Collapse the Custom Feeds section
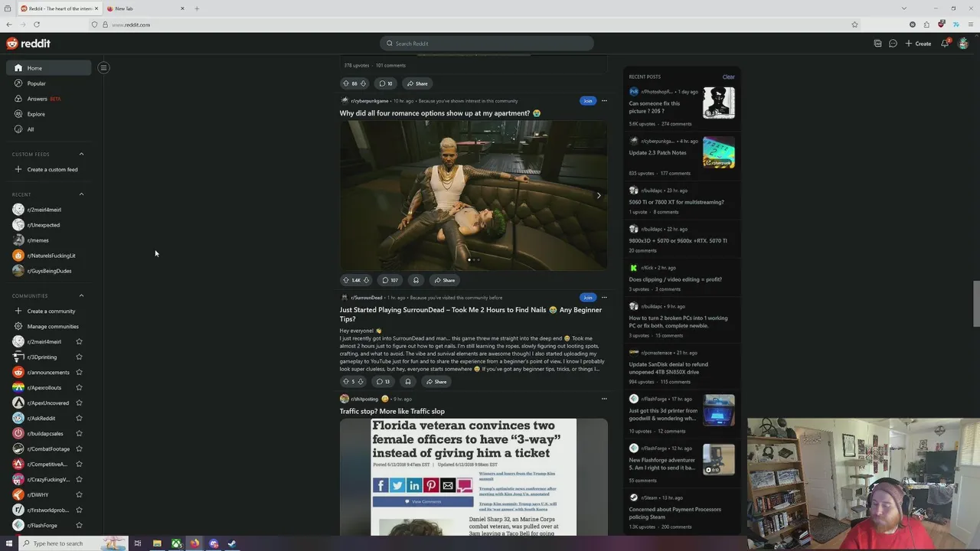This screenshot has height=551, width=980. coord(82,154)
